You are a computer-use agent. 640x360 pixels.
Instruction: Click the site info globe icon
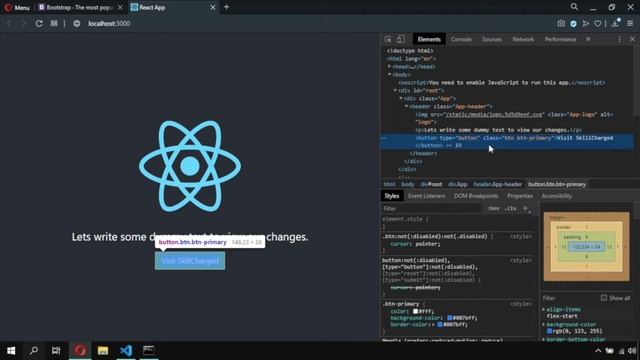(x=76, y=24)
